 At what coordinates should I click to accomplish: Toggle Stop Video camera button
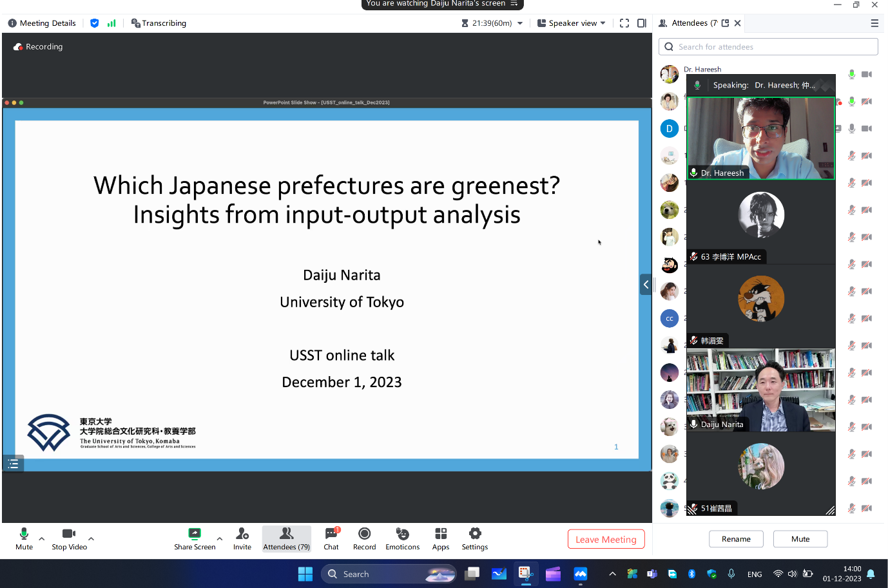click(69, 538)
